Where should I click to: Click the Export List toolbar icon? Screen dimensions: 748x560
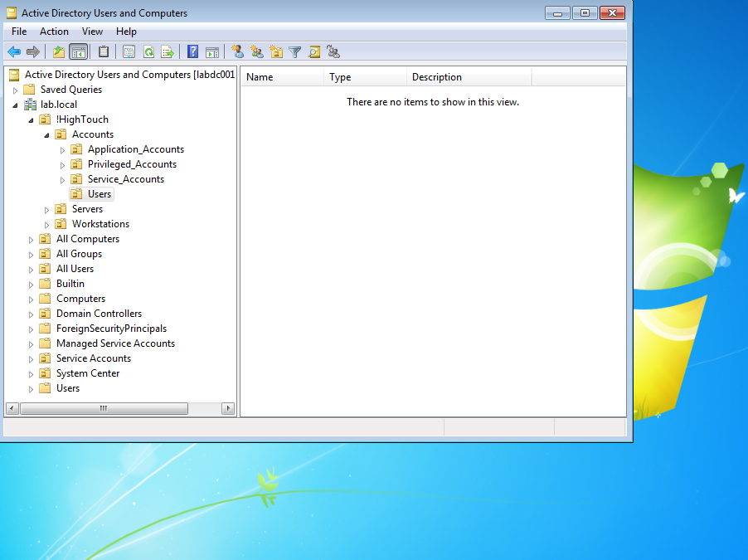tap(168, 51)
